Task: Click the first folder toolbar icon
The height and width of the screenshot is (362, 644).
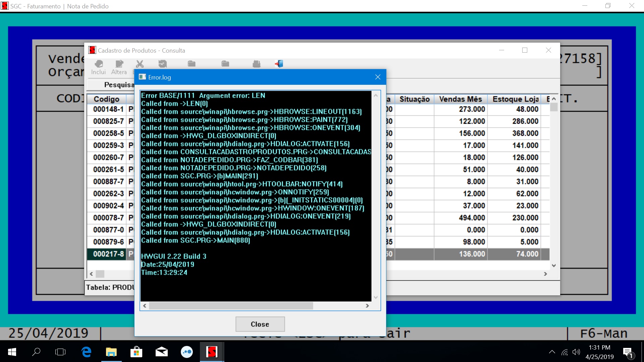Action: coord(192,64)
